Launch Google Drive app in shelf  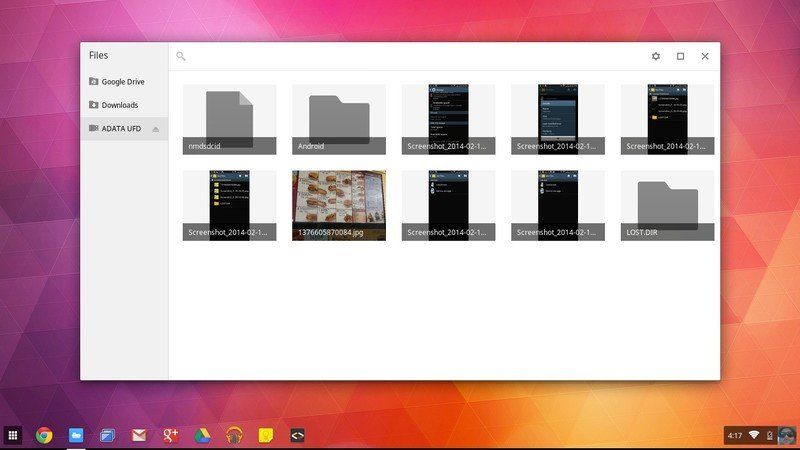[202, 435]
